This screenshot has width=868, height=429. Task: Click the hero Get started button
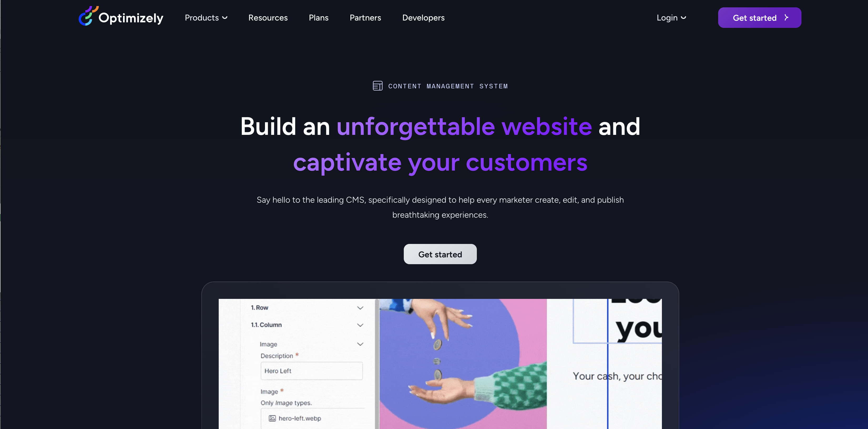[440, 254]
